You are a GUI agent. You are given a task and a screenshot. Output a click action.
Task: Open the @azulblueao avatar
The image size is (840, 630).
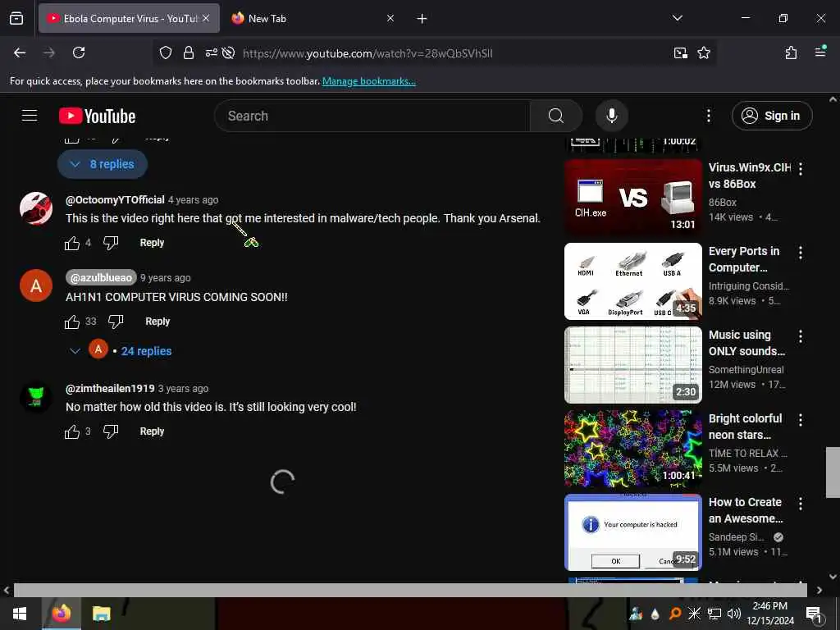36,285
